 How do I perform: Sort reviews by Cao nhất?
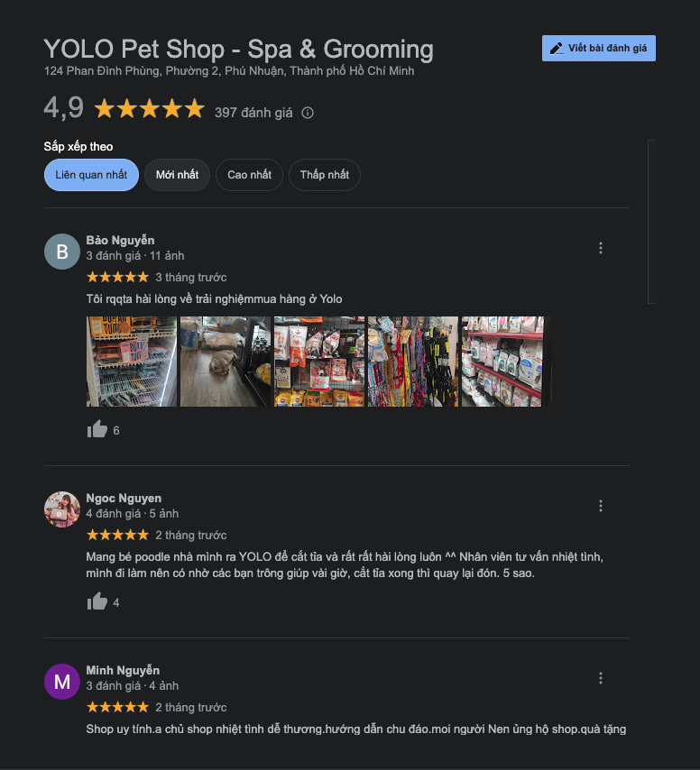pos(250,175)
